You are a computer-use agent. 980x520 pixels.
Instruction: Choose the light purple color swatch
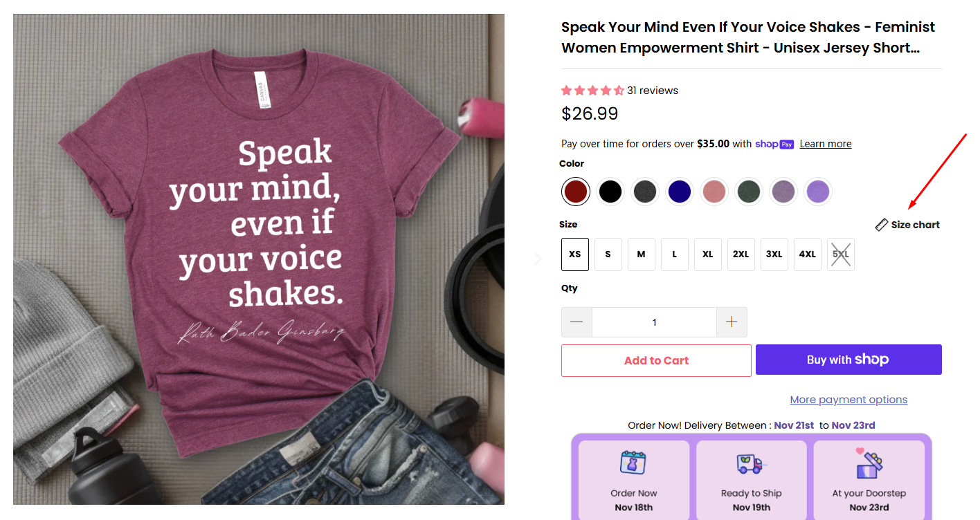(818, 192)
